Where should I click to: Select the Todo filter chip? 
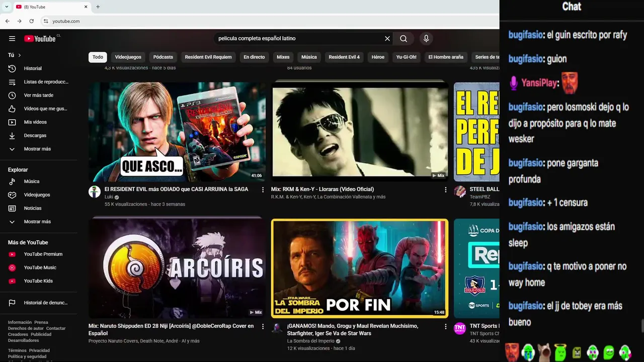point(98,57)
